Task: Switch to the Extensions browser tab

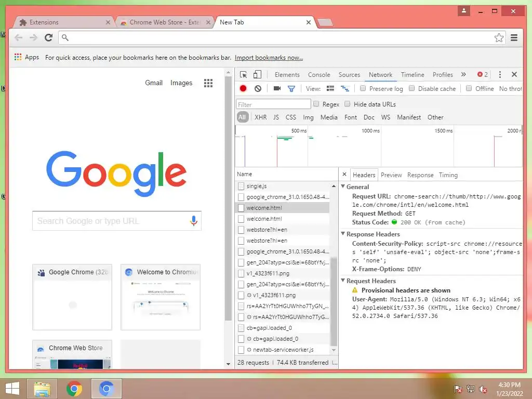Action: (64, 22)
